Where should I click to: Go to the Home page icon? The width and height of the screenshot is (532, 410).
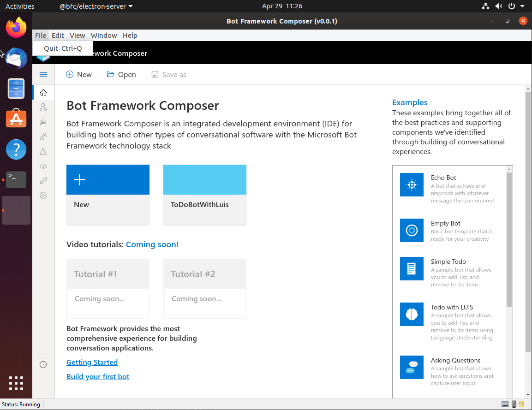pos(43,93)
